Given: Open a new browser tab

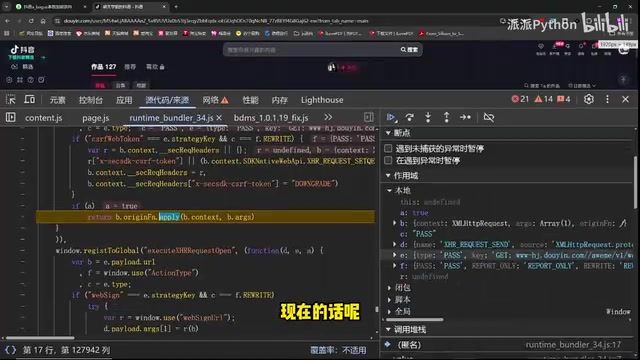Looking at the screenshot, I should [x=176, y=7].
